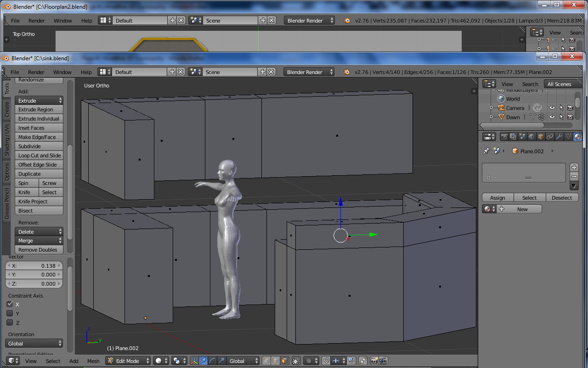
Task: Toggle Camera renderability icon in outliner
Action: (x=571, y=108)
